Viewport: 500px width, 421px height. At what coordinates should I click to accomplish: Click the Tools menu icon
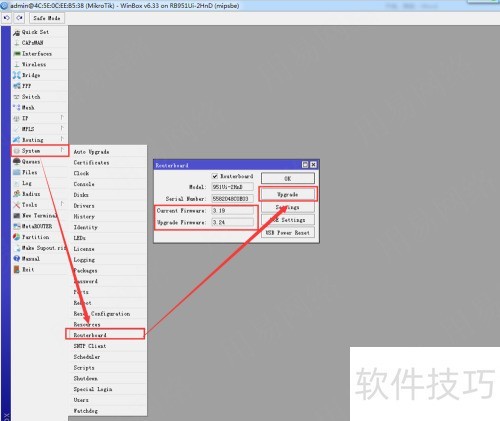[17, 205]
